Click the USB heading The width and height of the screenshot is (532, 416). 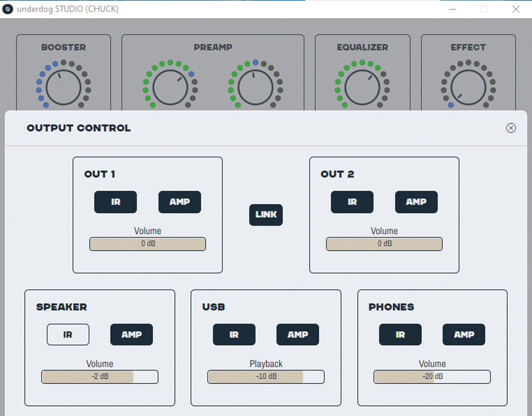point(214,307)
